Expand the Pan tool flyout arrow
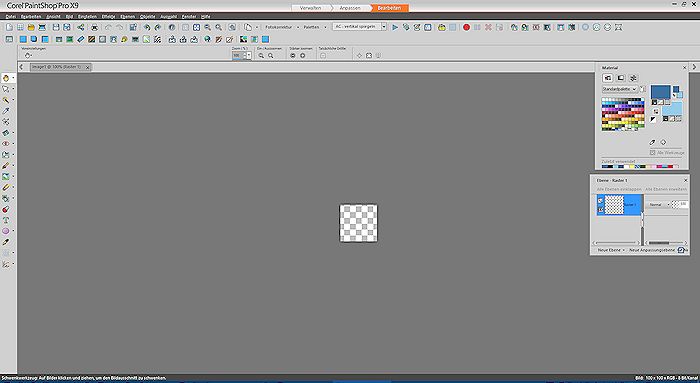Image resolution: width=700 pixels, height=383 pixels. (x=13, y=78)
